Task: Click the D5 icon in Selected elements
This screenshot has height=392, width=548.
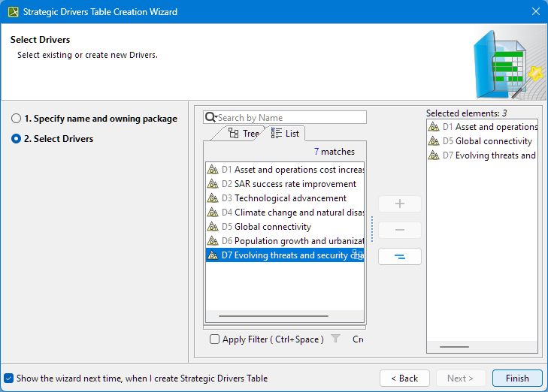Action: tap(434, 141)
